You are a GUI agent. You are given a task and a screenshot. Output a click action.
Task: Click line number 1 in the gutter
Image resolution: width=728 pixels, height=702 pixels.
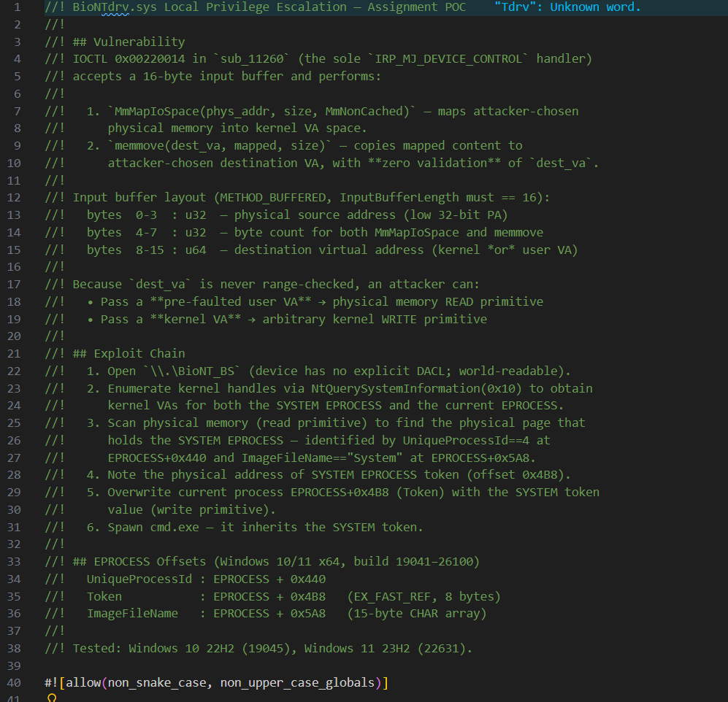[18, 7]
